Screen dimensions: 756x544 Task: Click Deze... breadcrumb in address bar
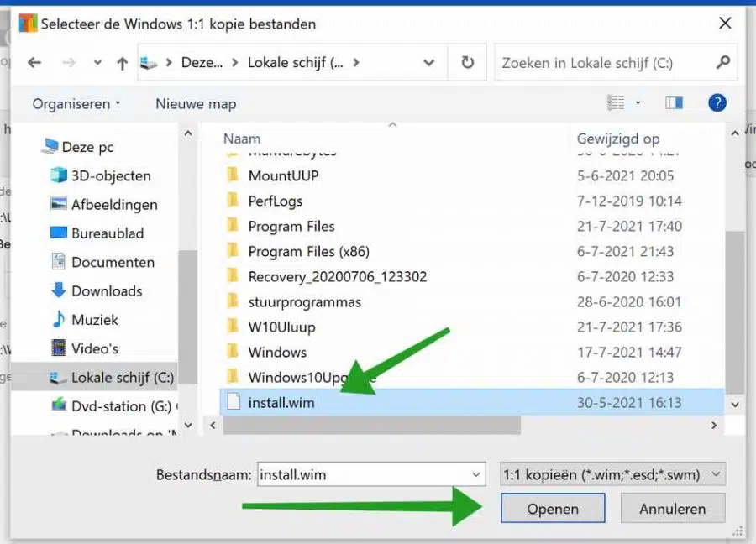pos(202,63)
